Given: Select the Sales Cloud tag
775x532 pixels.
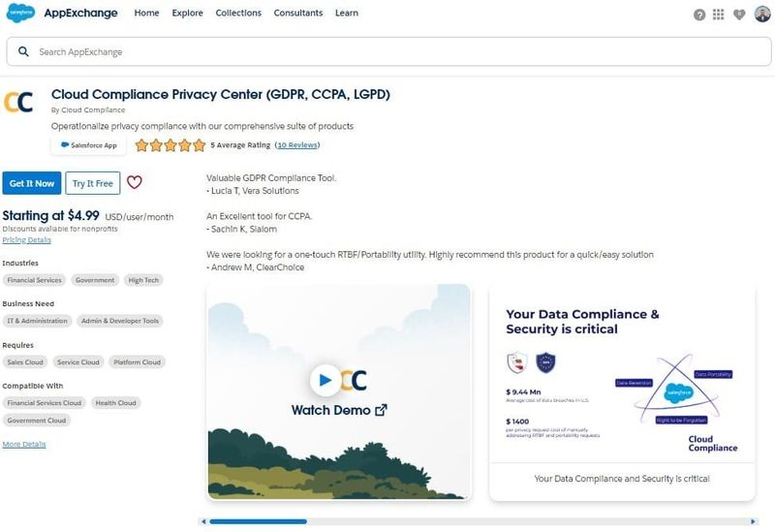Looking at the screenshot, I should [25, 361].
